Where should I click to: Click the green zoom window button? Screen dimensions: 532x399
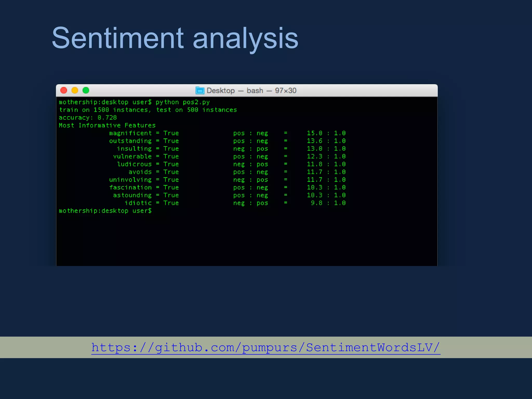tap(86, 90)
